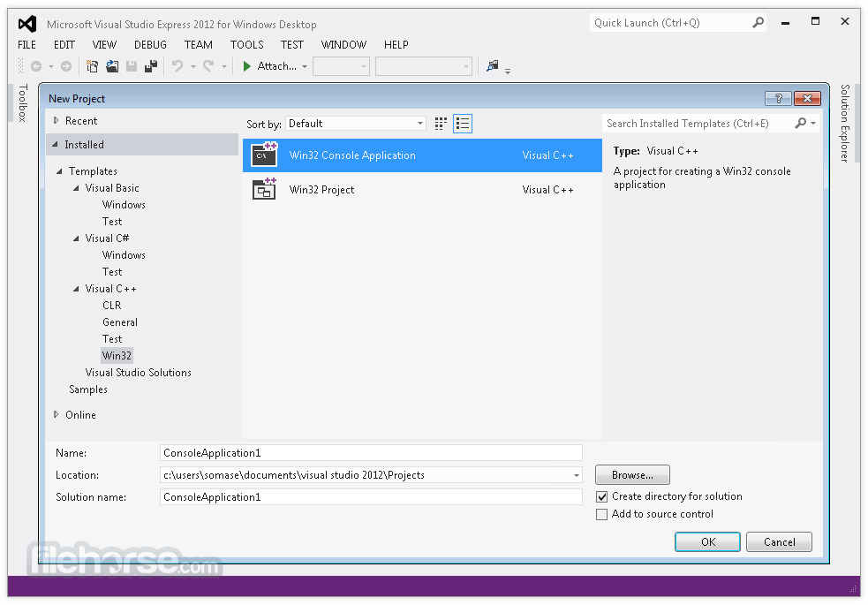Open the FILE menu

coord(26,45)
